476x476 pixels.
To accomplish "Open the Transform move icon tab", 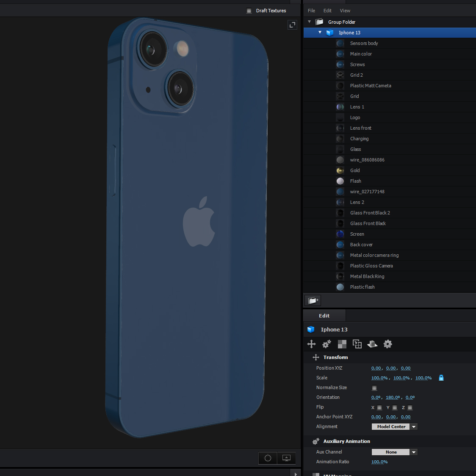I will point(311,344).
